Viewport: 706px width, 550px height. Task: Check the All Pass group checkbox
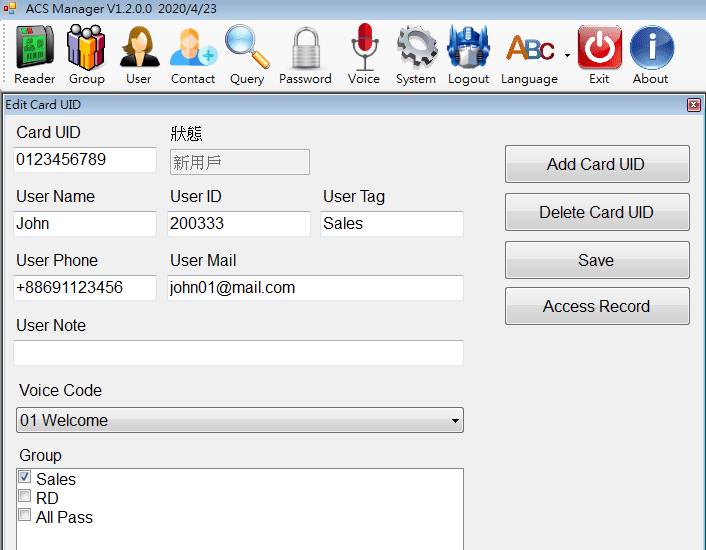25,515
